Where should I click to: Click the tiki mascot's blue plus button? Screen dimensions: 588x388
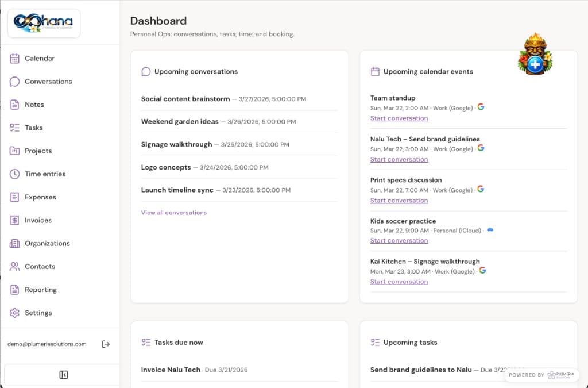535,65
